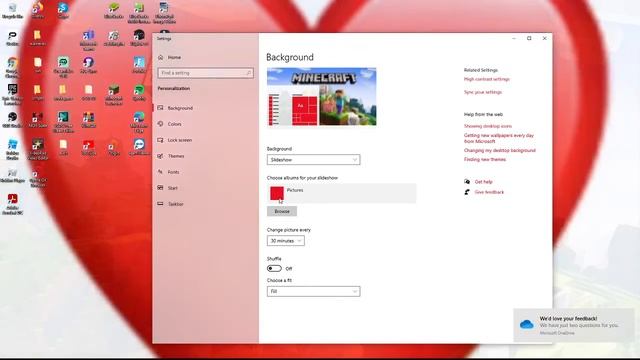Open the Spotify desktop shortcut
640x360 pixels.
(x=139, y=92)
